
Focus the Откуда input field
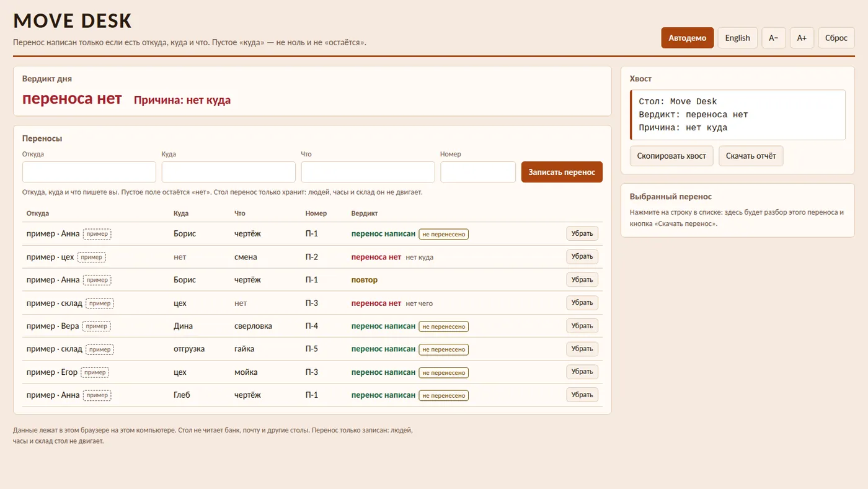pyautogui.click(x=89, y=172)
